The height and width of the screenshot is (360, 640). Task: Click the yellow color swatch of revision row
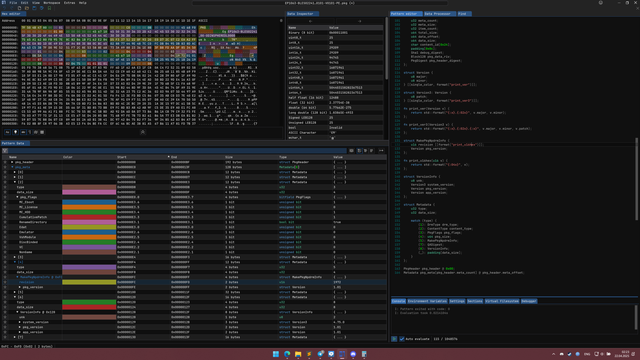(x=89, y=282)
